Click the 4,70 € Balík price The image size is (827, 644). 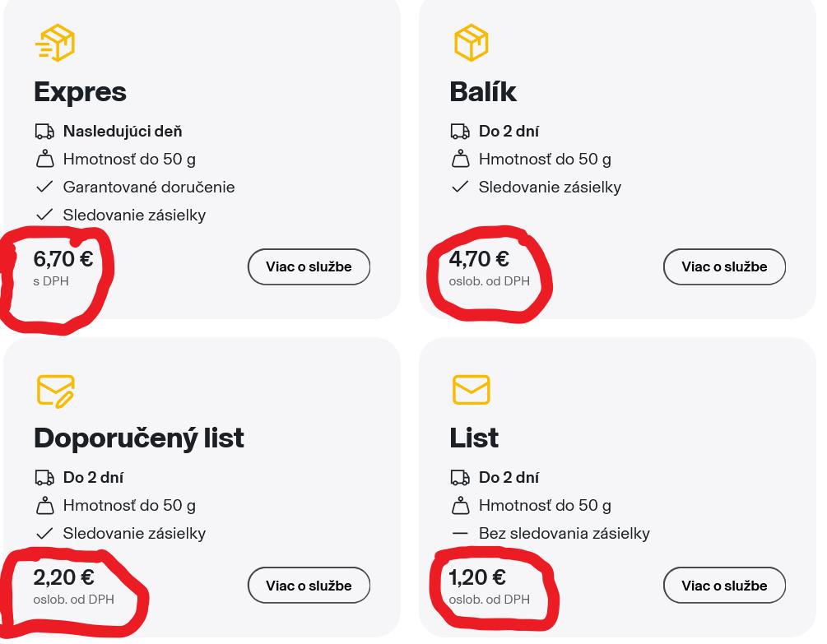[x=479, y=259]
